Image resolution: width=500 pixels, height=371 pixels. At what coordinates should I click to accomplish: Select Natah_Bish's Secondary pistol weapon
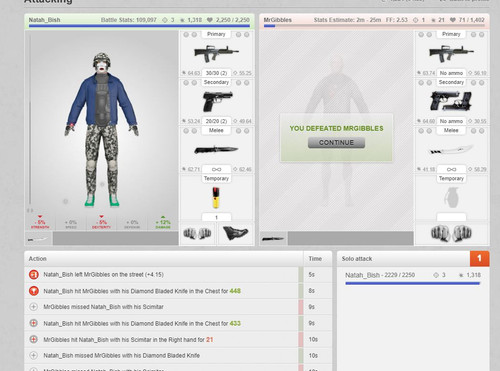217,101
